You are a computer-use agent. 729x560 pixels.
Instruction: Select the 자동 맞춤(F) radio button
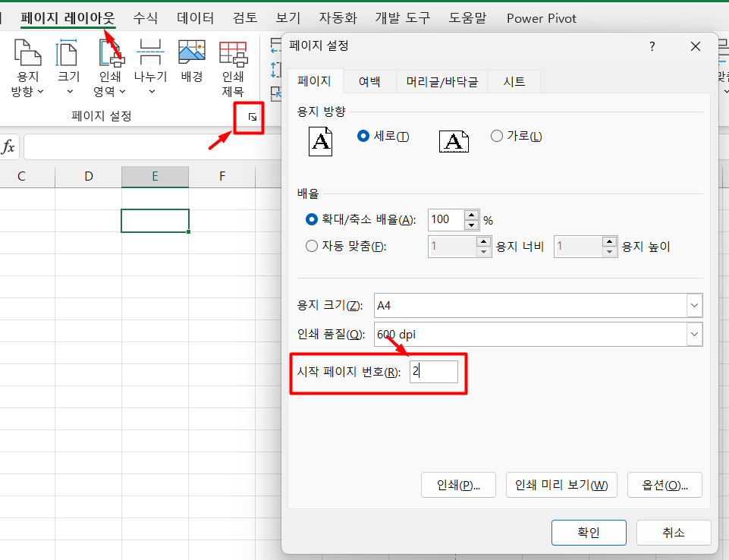[x=311, y=246]
